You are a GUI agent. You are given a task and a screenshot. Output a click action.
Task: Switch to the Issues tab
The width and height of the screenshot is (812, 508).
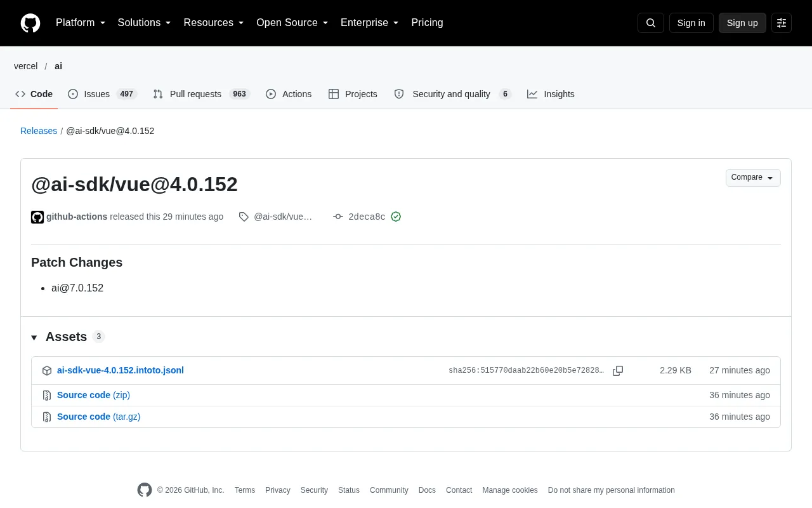pos(102,94)
